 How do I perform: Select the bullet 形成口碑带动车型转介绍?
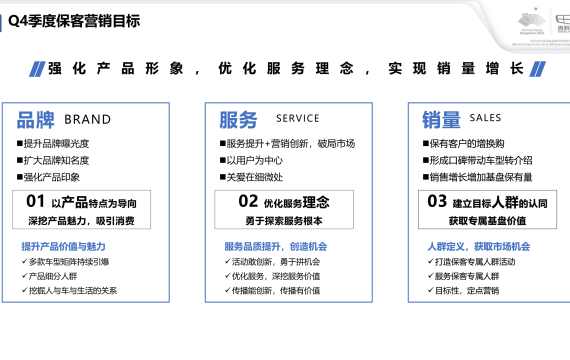[x=478, y=160]
